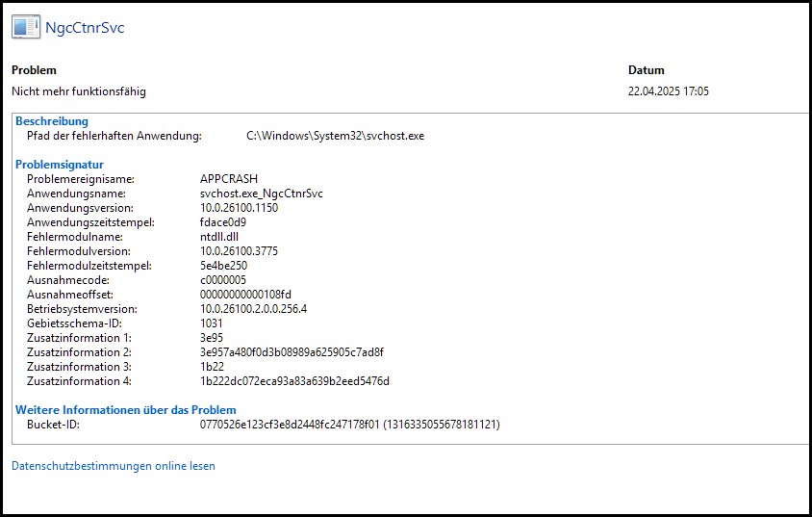Open the Datenschutzbestimmungen online lesen link

coord(113,466)
